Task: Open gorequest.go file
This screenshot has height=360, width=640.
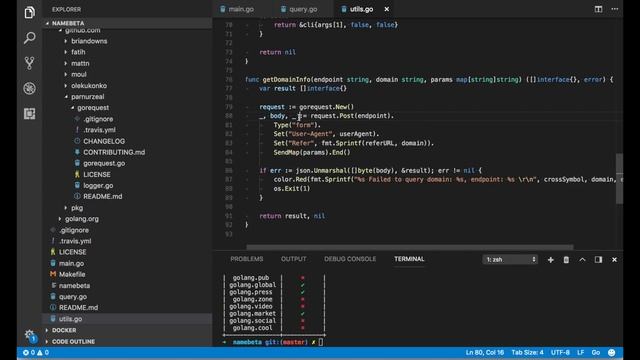Action: pyautogui.click(x=104, y=163)
